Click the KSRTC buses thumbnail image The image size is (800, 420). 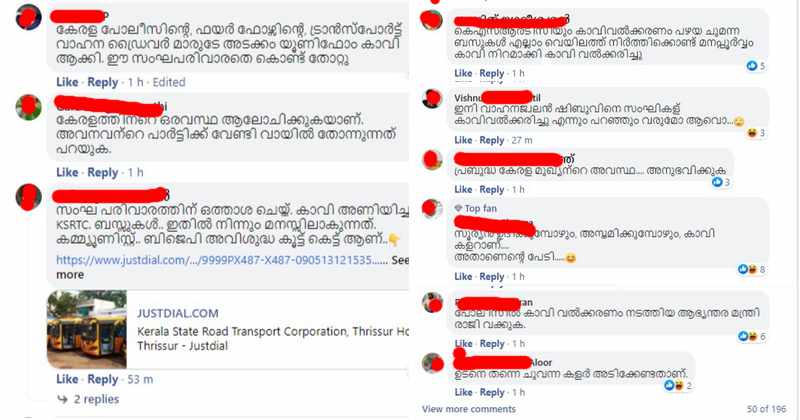[x=87, y=329]
